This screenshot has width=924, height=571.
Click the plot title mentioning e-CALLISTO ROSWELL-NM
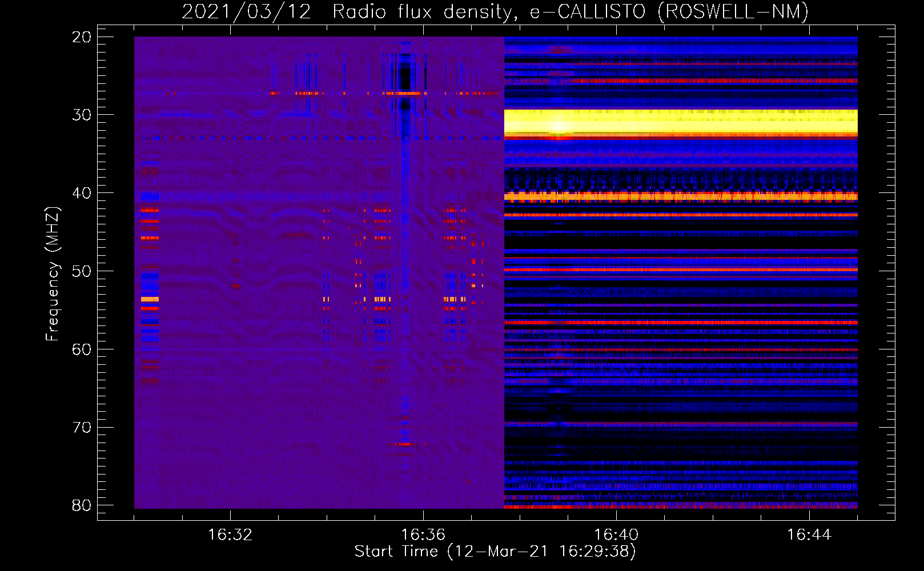[495, 11]
